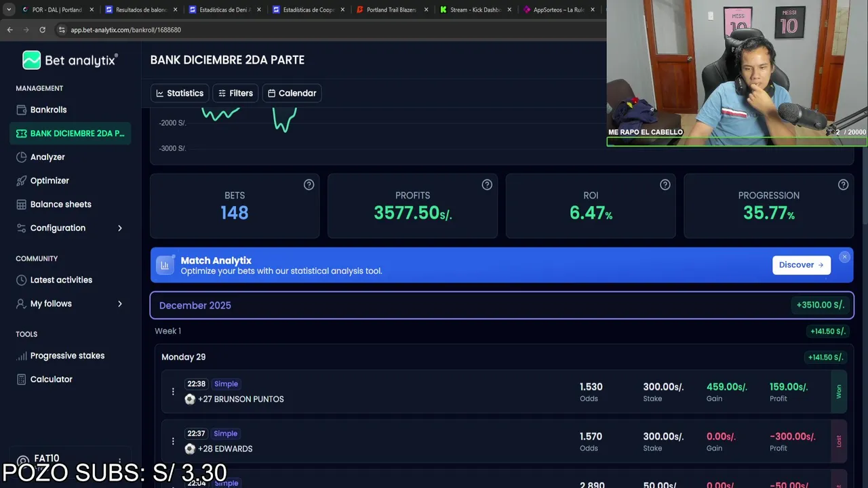
Task: Open Bankrolls from the sidebar
Action: pos(48,110)
